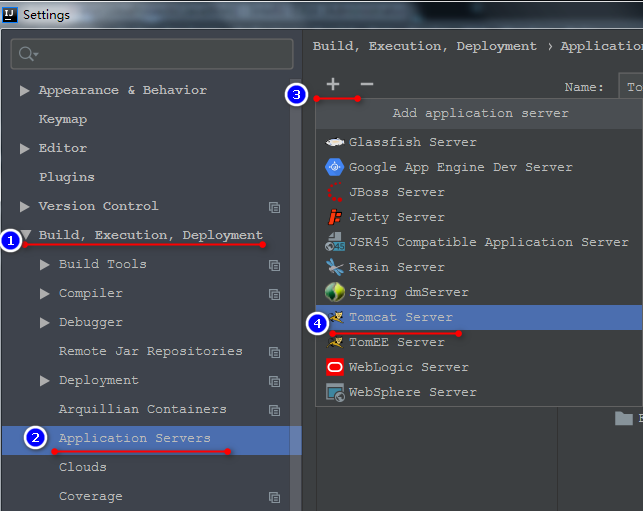Click the TomEE server icon
643x511 pixels.
pyautogui.click(x=335, y=342)
